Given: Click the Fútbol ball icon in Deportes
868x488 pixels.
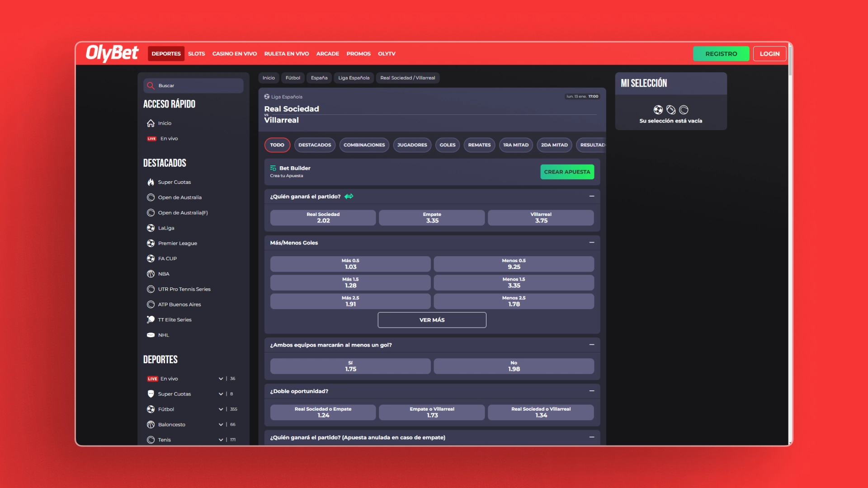Looking at the screenshot, I should click(151, 409).
